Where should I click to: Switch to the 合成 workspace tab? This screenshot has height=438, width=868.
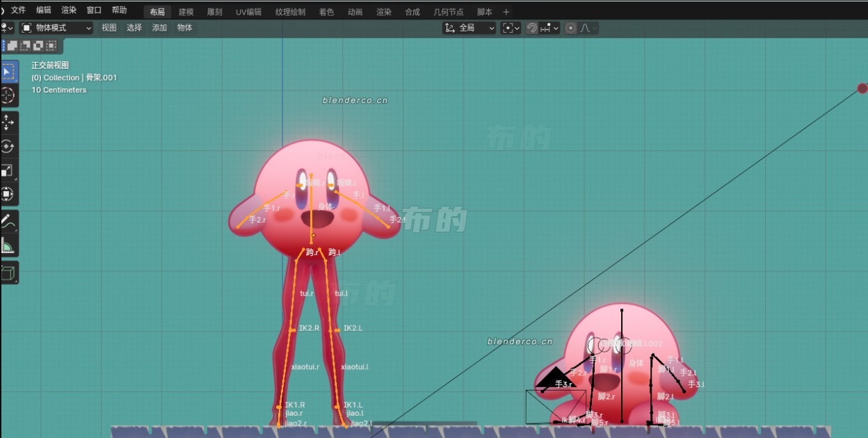[412, 12]
